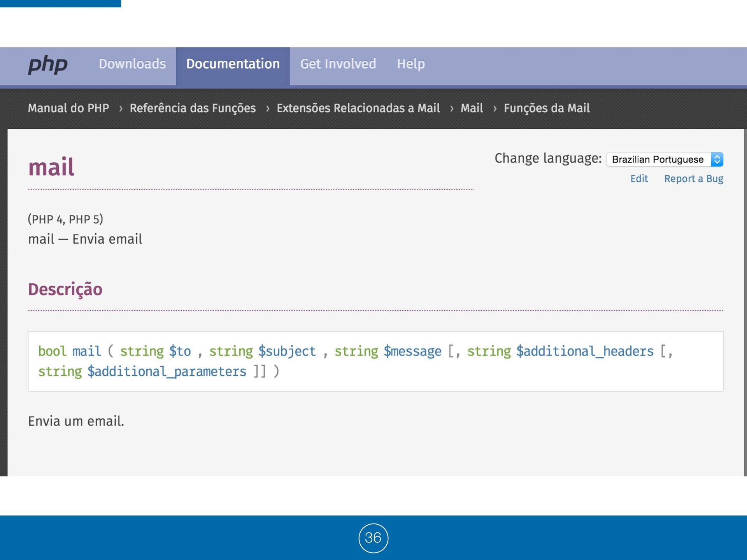Click 'Envia um email.' description text
The height and width of the screenshot is (560, 747).
click(x=76, y=421)
